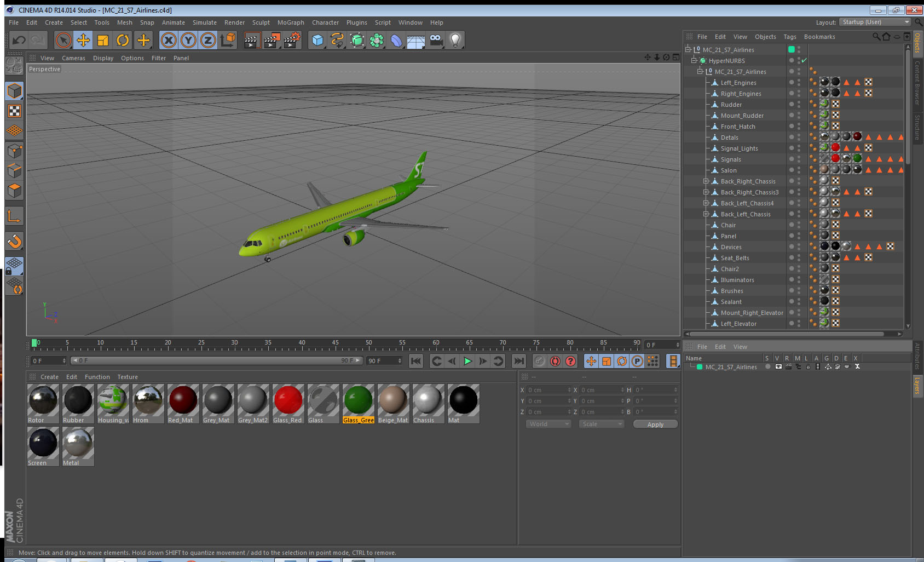Open the spline tools icon
This screenshot has height=562, width=924.
point(337,40)
